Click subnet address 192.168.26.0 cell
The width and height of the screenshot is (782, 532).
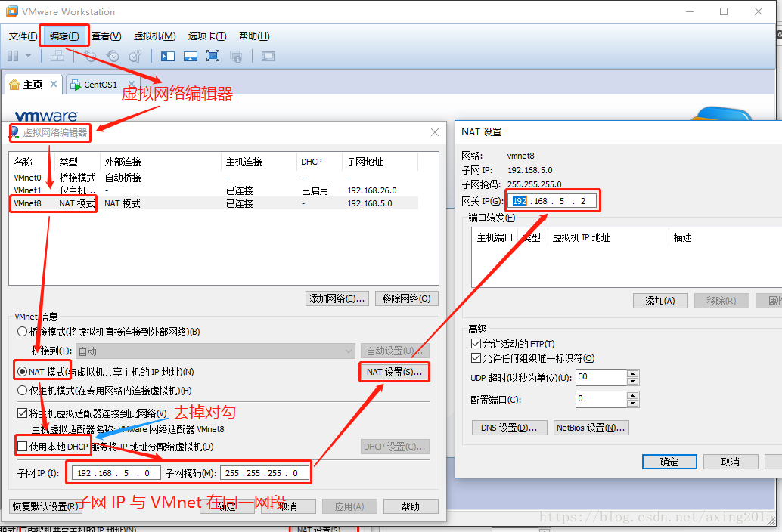pos(371,190)
